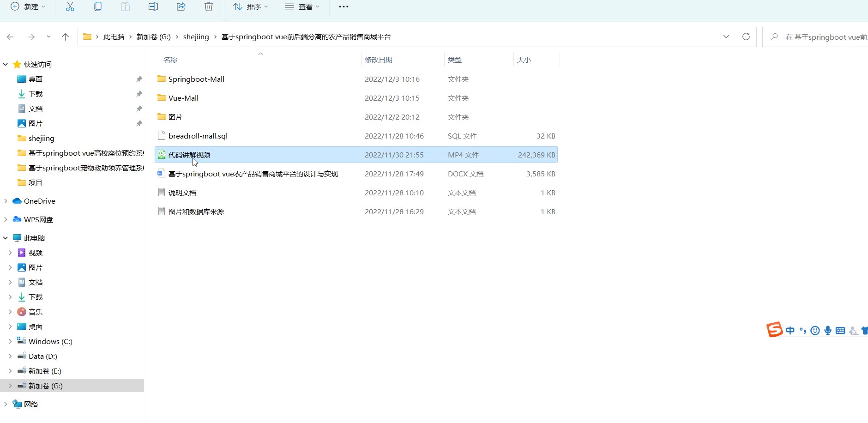Select the Springboot-Mall folder
868x423 pixels.
pos(356,79)
